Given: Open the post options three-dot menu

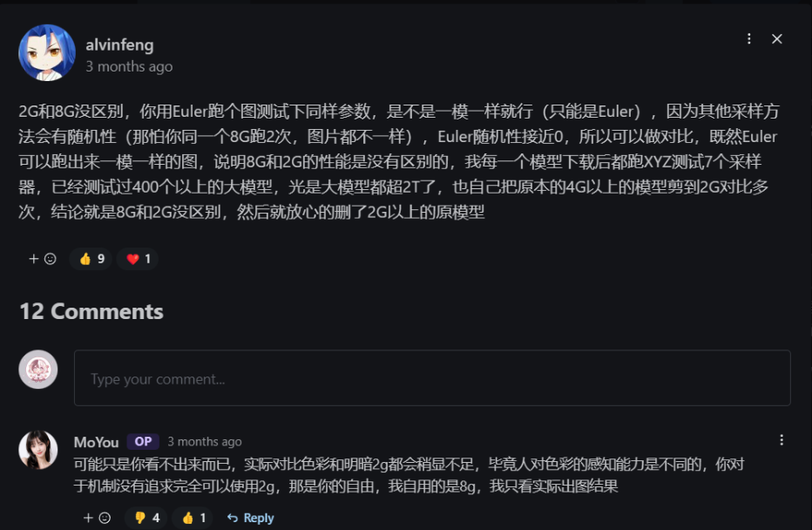Looking at the screenshot, I should pos(748,39).
